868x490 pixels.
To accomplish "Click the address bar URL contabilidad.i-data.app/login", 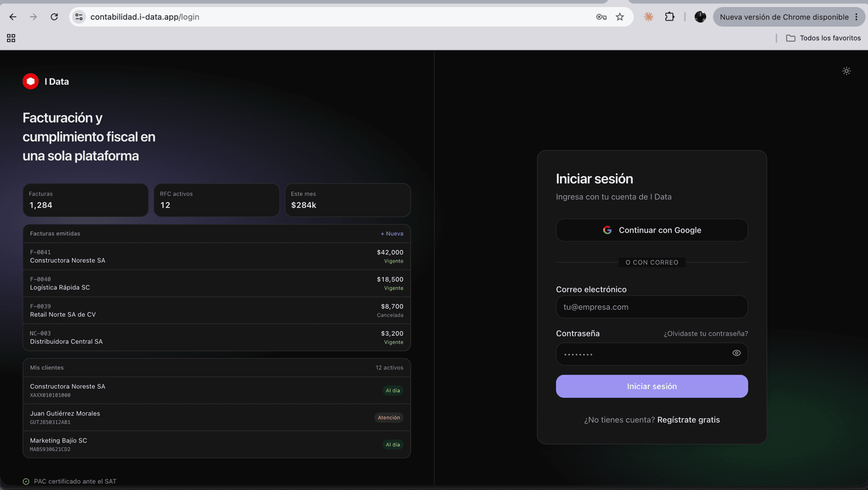I will (145, 17).
